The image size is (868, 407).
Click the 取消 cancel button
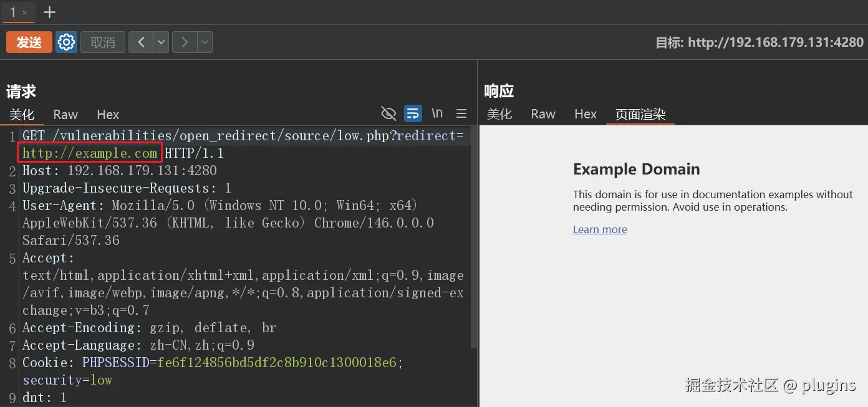pos(103,42)
